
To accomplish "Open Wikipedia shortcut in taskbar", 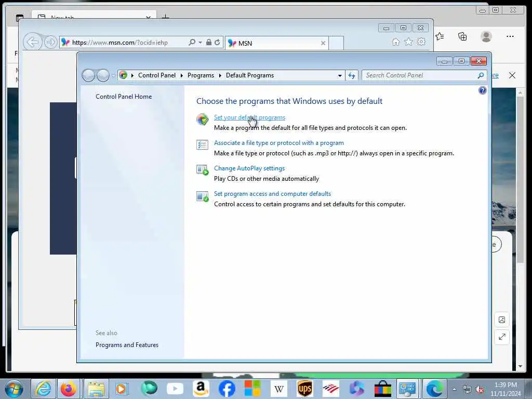I will tap(279, 389).
